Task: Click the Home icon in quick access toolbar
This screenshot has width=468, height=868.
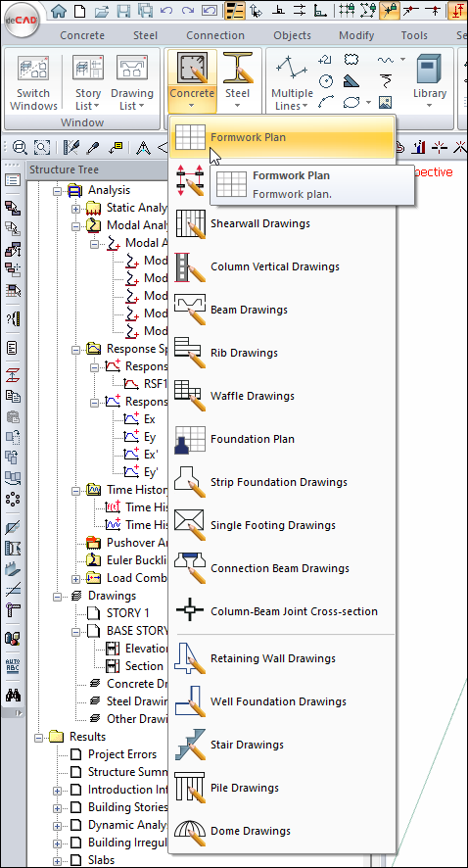Action: tap(59, 11)
